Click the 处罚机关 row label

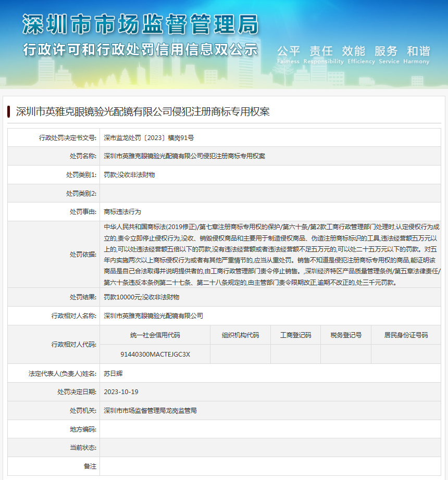click(83, 411)
